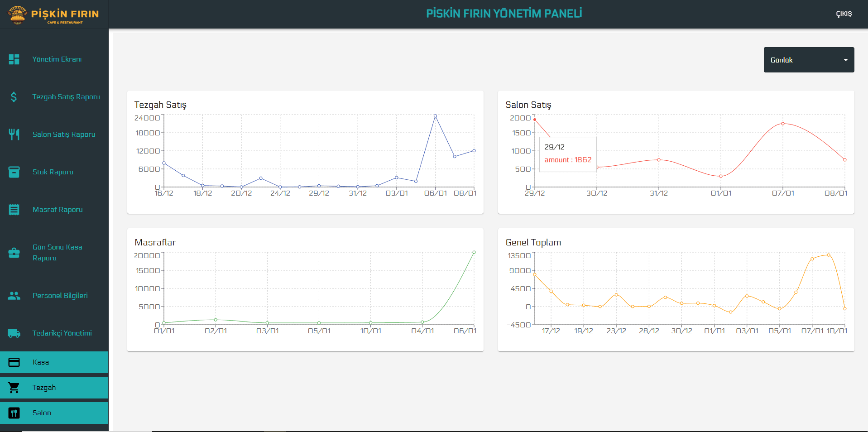Click the people icon for Personel Bilgileri
868x432 pixels.
tap(14, 296)
